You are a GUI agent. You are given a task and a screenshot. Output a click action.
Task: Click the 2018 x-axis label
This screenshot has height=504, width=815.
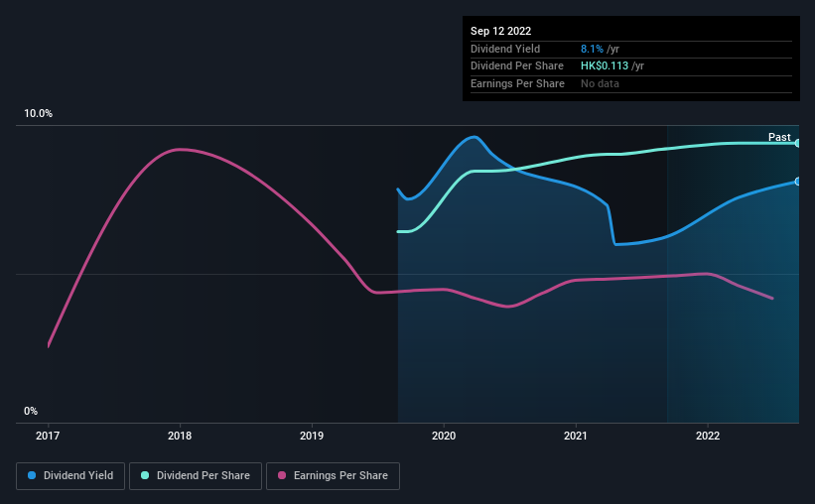(180, 436)
